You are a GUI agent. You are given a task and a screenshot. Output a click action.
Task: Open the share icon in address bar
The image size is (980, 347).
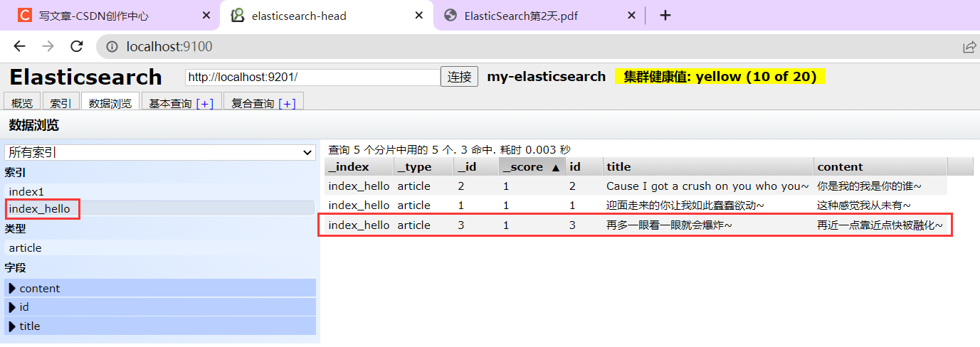969,47
